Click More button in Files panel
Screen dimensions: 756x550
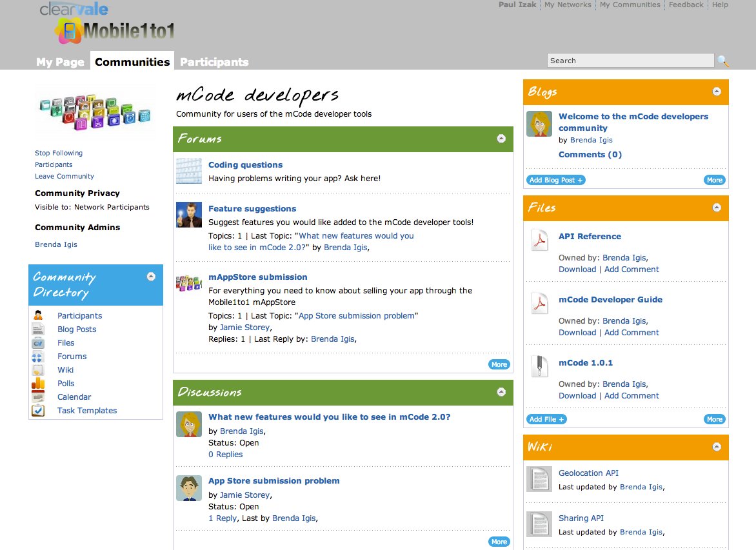point(715,419)
